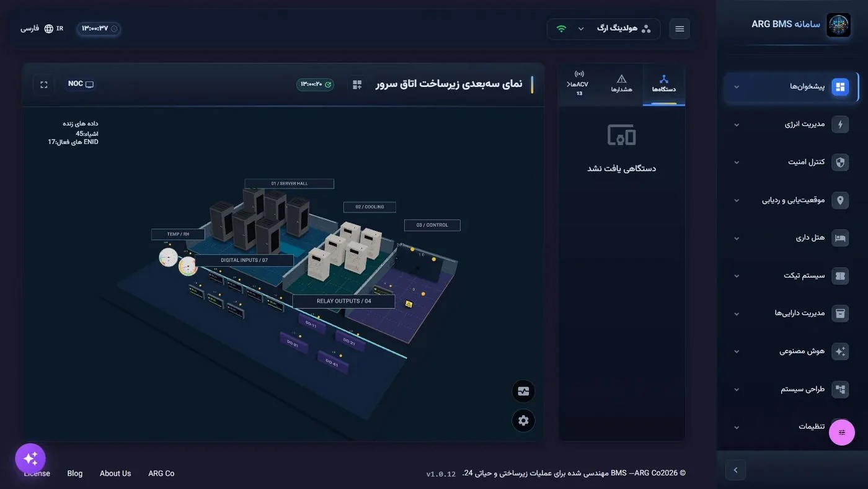Open the 3D scene settings gear
The width and height of the screenshot is (868, 489).
(523, 421)
